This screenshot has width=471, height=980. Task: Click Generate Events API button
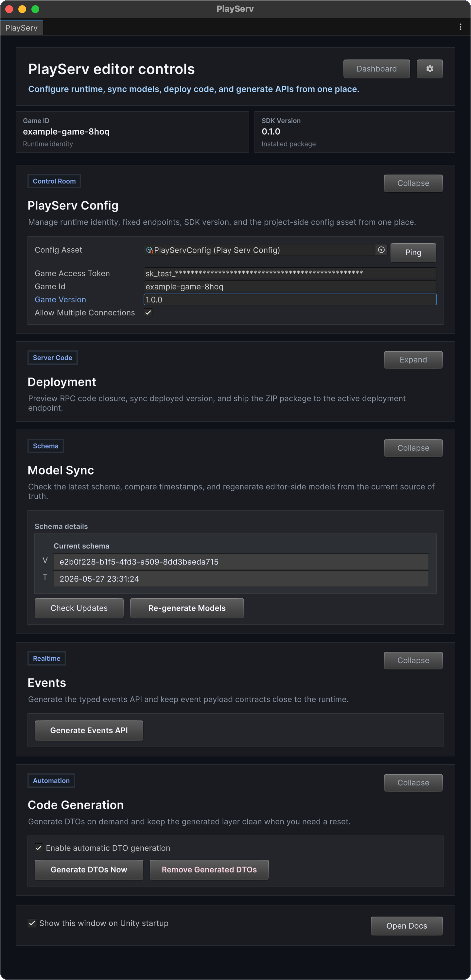pyautogui.click(x=89, y=731)
